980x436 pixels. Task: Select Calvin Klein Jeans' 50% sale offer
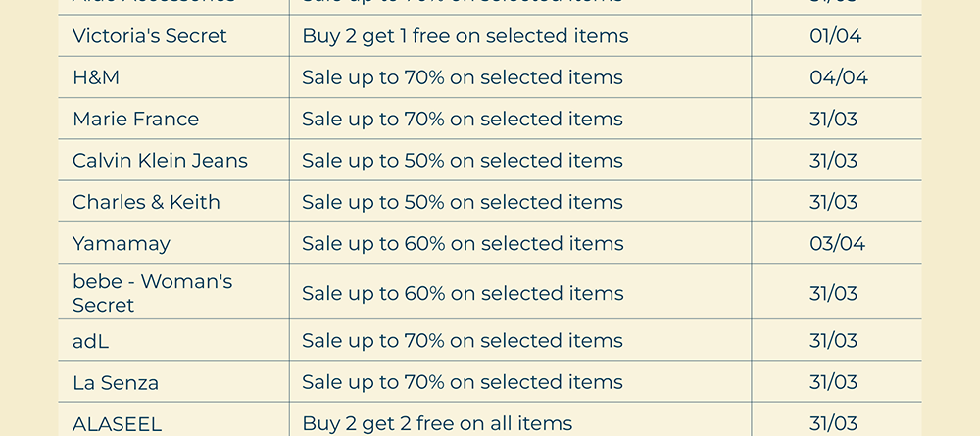pos(462,161)
